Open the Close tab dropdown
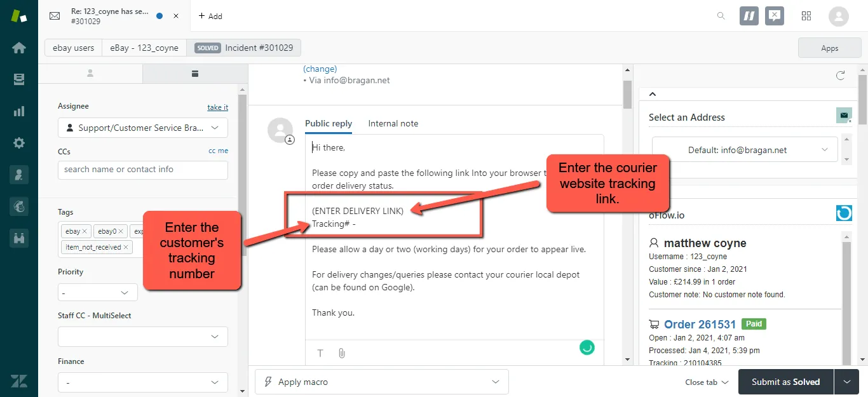The image size is (868, 397). pyautogui.click(x=707, y=382)
